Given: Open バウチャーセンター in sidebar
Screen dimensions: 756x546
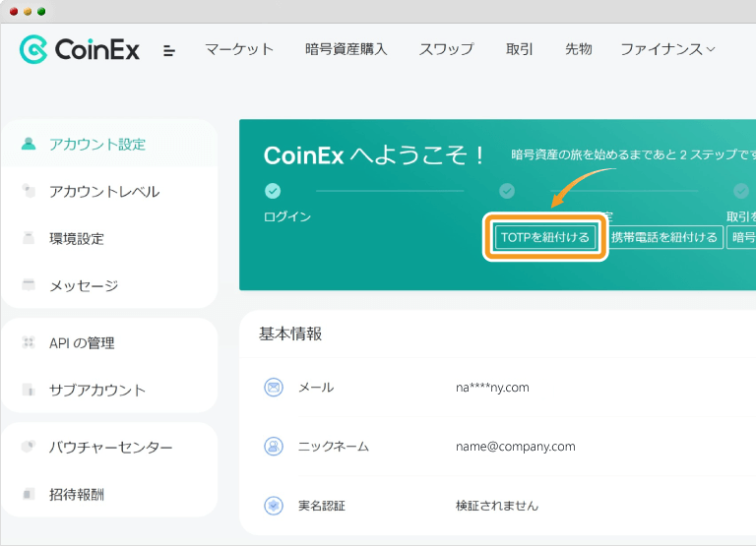Looking at the screenshot, I should pyautogui.click(x=110, y=447).
